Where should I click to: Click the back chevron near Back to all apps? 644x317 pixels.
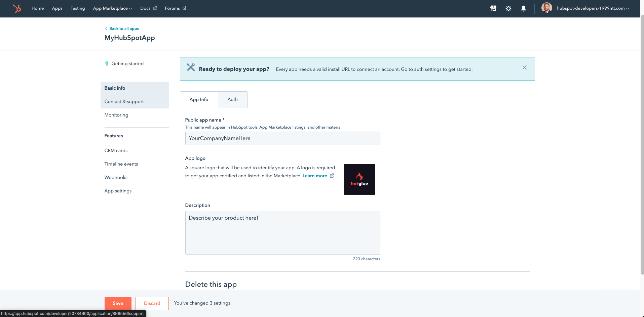pyautogui.click(x=106, y=29)
